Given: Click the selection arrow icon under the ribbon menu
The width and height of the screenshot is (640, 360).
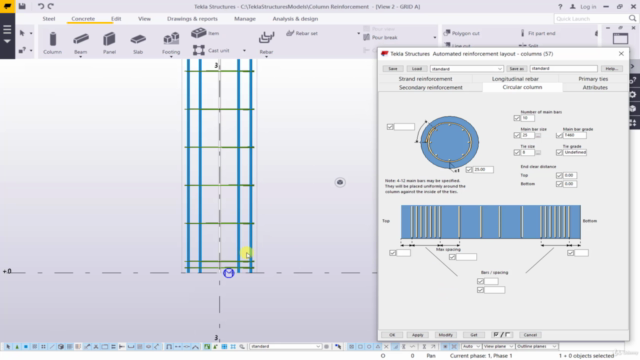Looking at the screenshot, I should coord(22,33).
